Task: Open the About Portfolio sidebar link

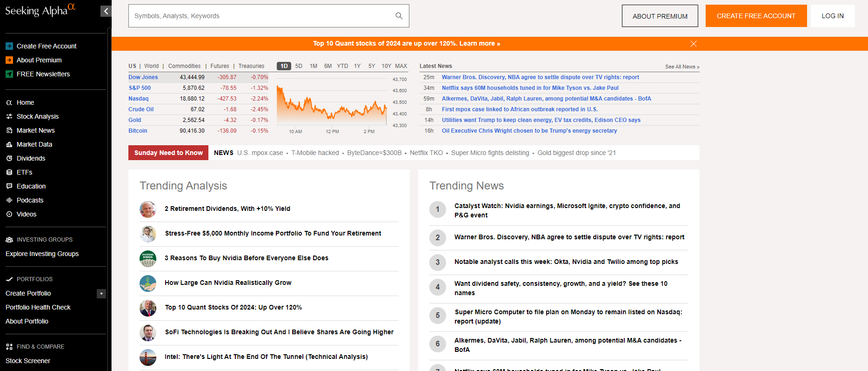Action: coord(27,321)
